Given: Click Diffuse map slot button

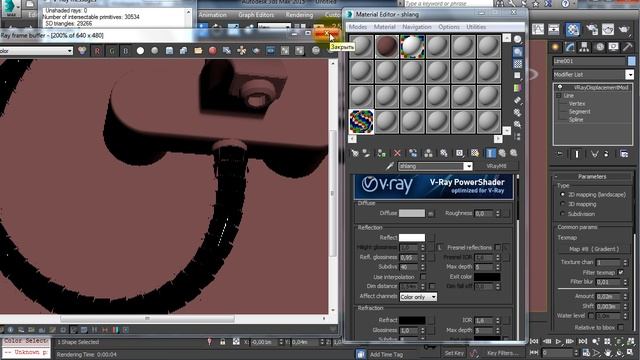Looking at the screenshot, I should point(431,213).
